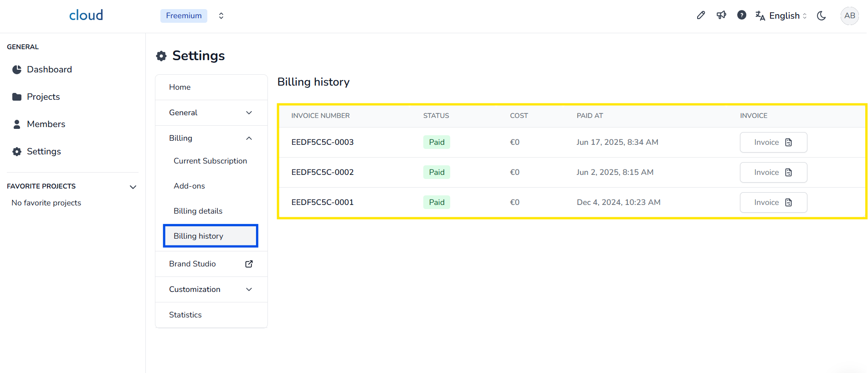Go to Dashboard in the sidebar
This screenshot has width=868, height=373.
[x=49, y=70]
